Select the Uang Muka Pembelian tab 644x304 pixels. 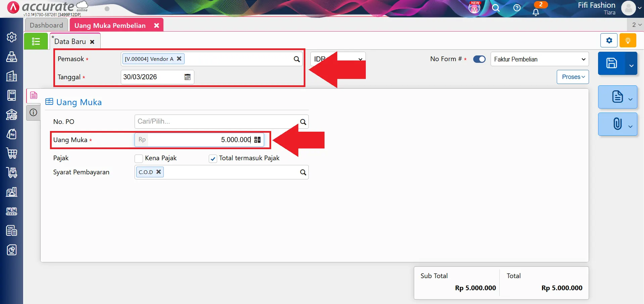(x=110, y=26)
